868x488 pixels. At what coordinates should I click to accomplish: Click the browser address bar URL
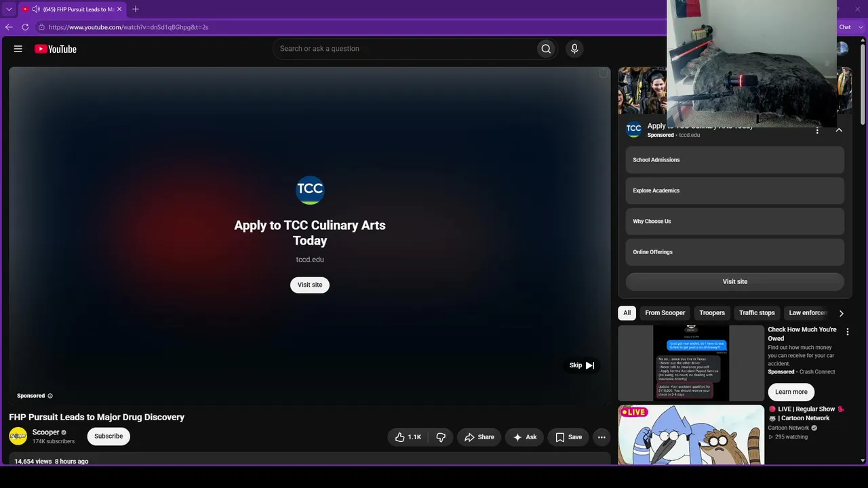coord(129,27)
